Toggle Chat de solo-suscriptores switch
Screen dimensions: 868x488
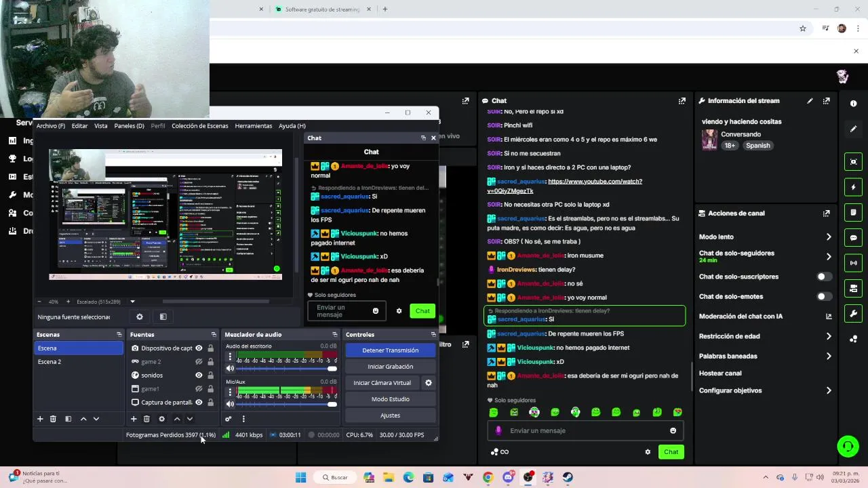(x=824, y=277)
